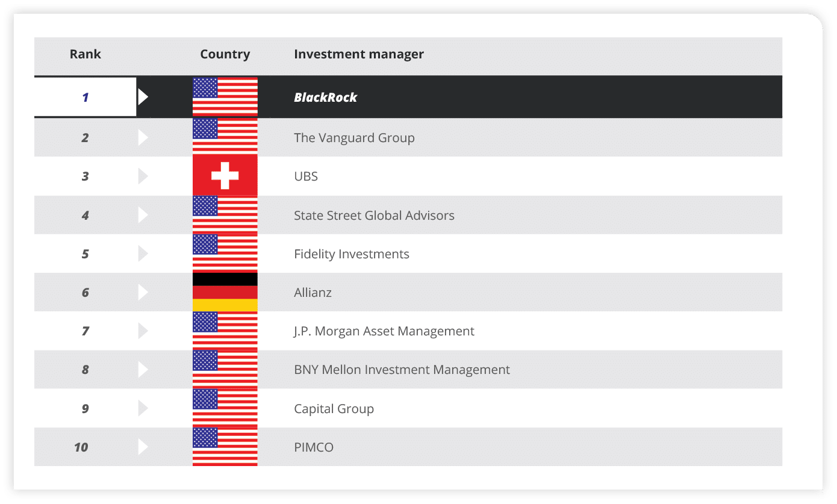
Task: Open the J.P. Morgan Asset Management entry
Action: coord(384,331)
